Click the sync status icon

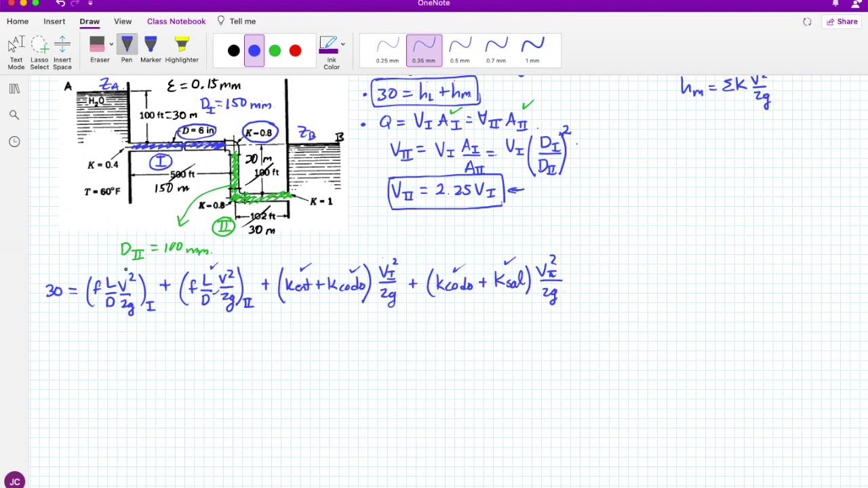coord(807,22)
